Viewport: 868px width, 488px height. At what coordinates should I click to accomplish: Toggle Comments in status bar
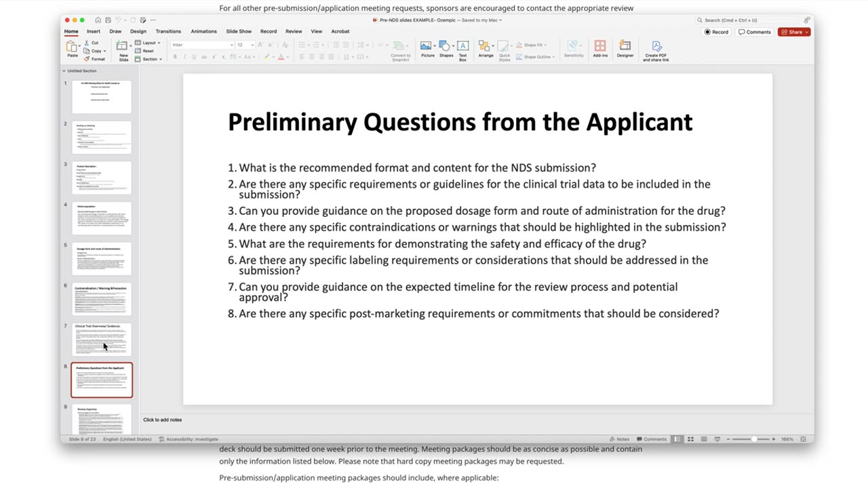coord(651,439)
